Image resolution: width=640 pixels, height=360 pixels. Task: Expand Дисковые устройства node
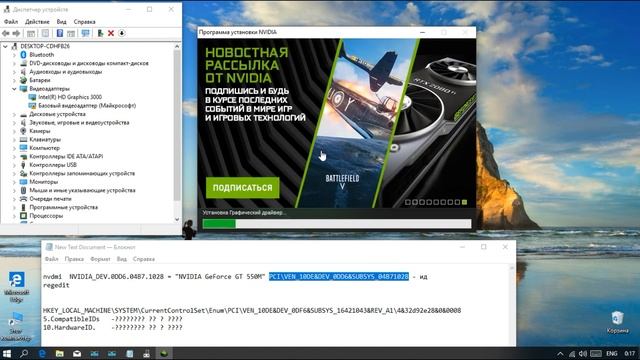click(x=14, y=114)
